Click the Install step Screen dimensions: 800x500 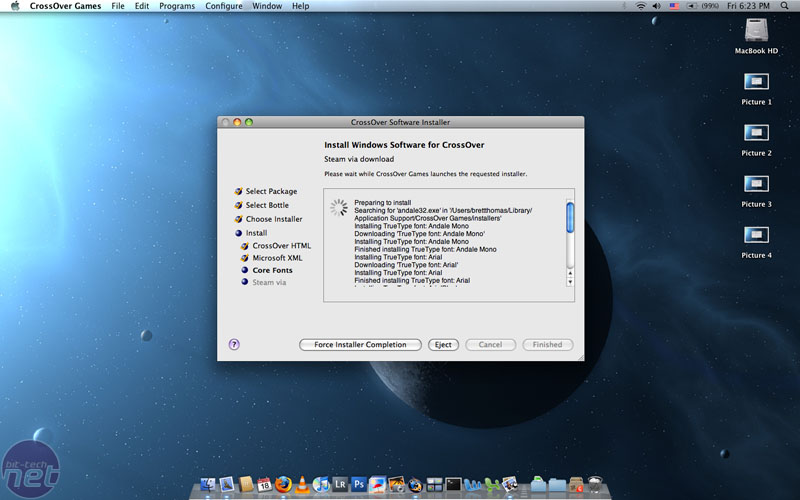pyautogui.click(x=251, y=233)
